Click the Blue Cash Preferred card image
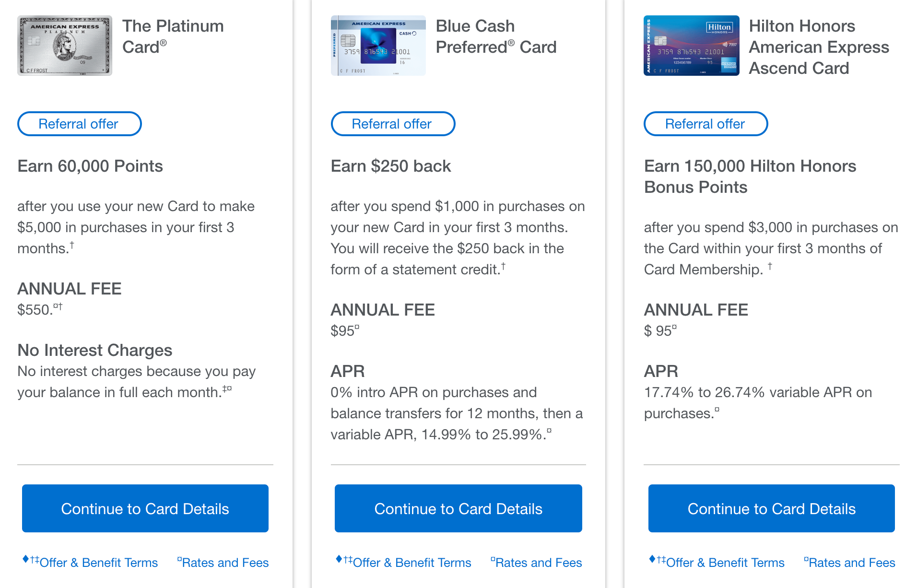The height and width of the screenshot is (588, 917). point(378,46)
